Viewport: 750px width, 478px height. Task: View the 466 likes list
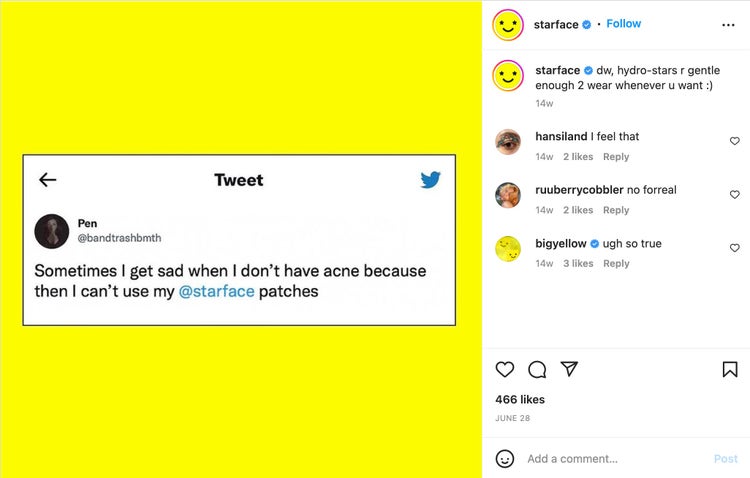(520, 400)
